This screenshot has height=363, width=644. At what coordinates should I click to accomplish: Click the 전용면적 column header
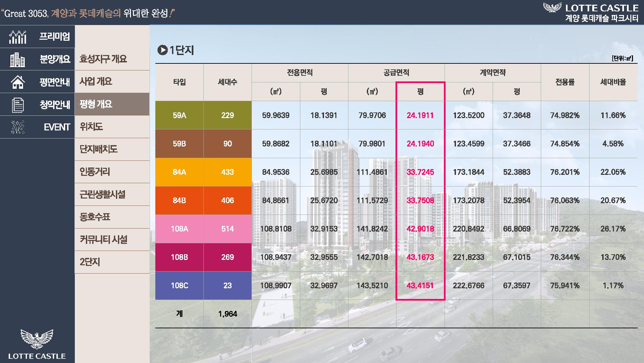(x=300, y=73)
